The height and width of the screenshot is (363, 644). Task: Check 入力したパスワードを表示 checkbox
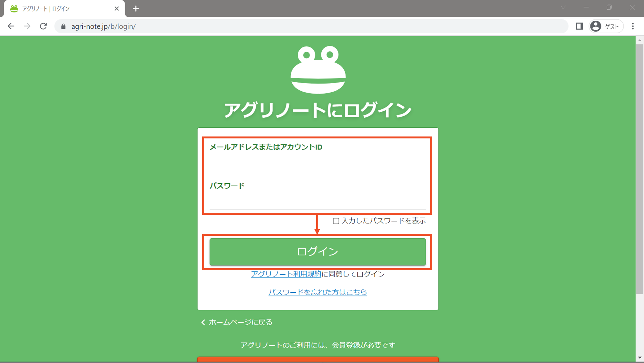[336, 221]
